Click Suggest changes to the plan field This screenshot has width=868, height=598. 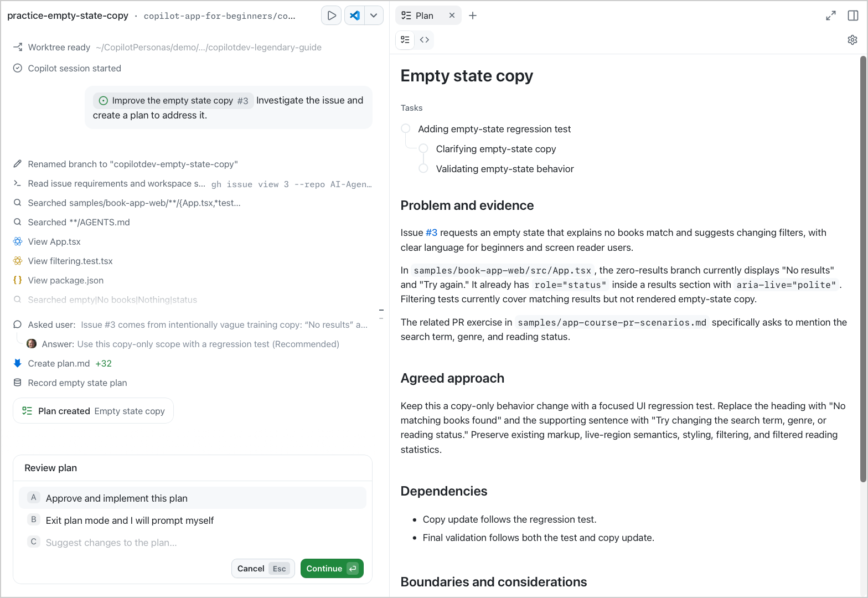pyautogui.click(x=193, y=542)
